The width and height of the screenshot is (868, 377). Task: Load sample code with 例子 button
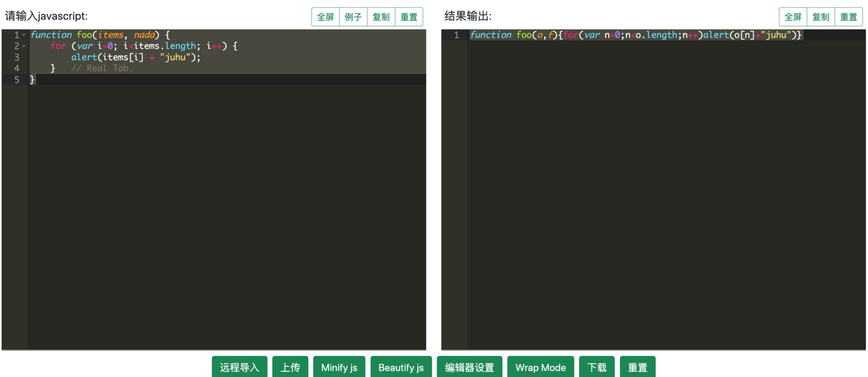pyautogui.click(x=353, y=17)
